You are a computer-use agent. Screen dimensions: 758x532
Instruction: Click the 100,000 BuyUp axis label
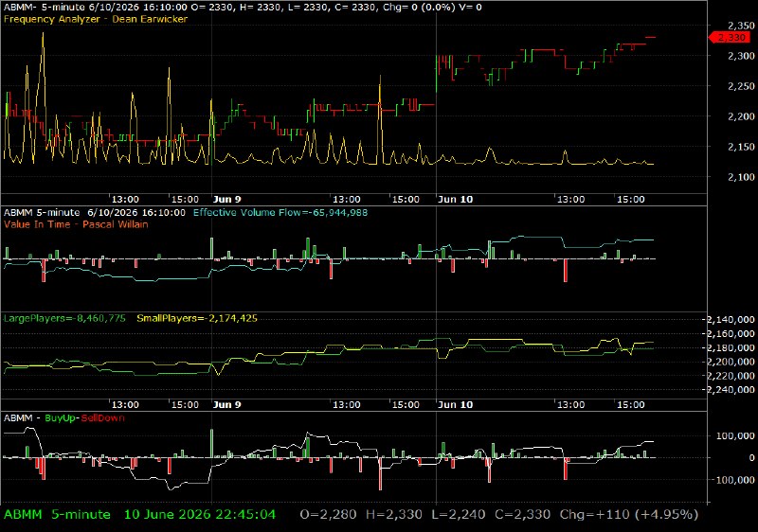click(735, 436)
